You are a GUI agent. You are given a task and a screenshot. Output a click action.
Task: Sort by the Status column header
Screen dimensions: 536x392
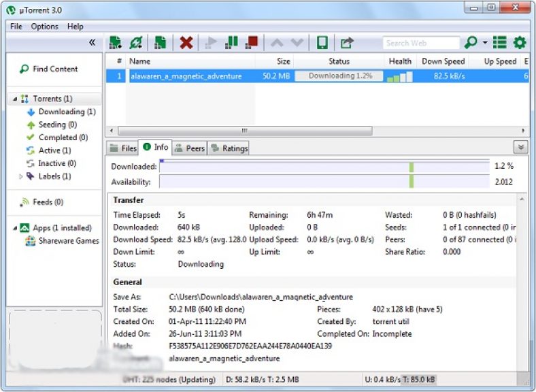click(x=339, y=61)
